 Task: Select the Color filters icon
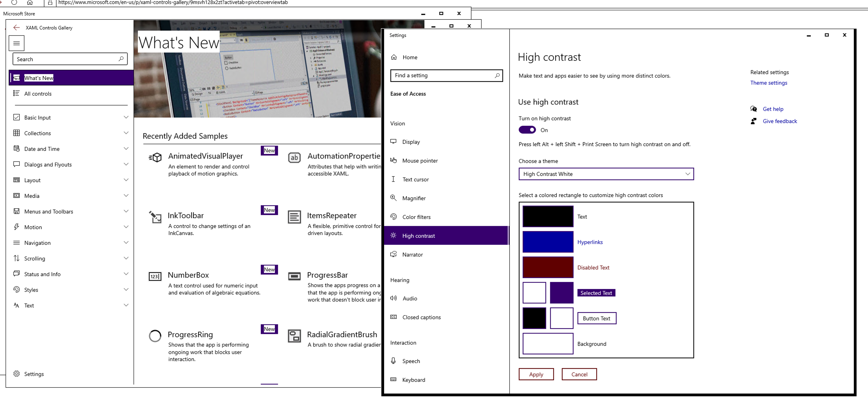tap(393, 217)
